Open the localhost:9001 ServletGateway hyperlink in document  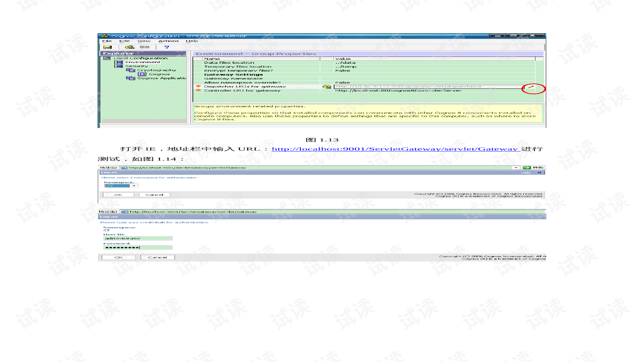point(396,149)
